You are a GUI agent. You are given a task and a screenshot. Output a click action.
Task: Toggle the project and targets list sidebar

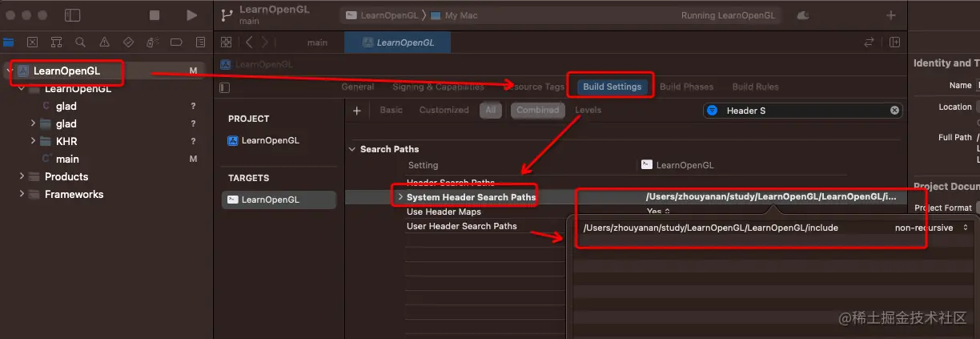click(x=225, y=87)
